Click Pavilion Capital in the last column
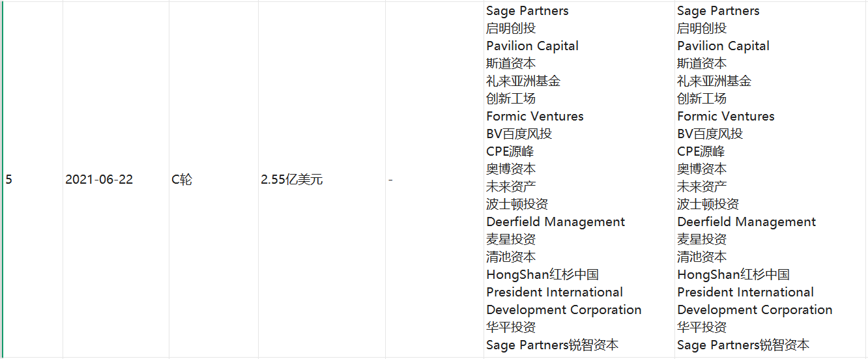Viewport: 868px width, 359px height. coord(723,46)
